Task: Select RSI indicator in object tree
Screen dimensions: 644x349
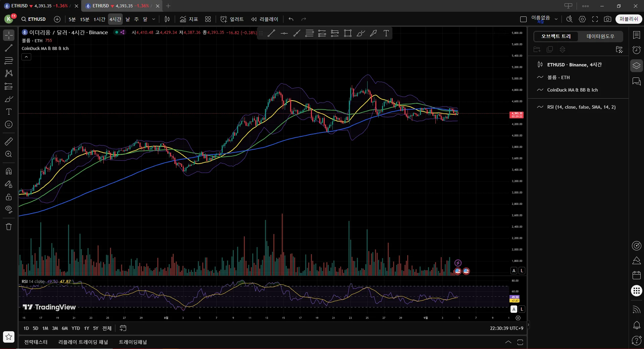Action: click(x=581, y=107)
